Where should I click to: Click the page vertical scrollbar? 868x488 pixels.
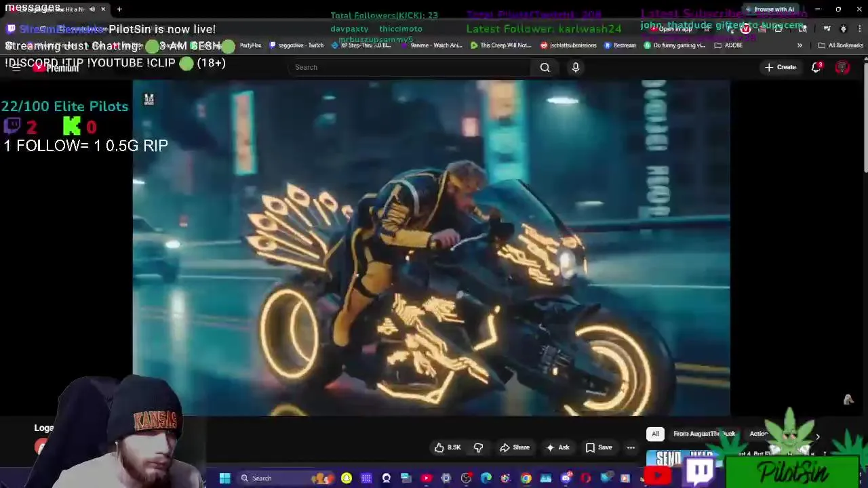865,115
